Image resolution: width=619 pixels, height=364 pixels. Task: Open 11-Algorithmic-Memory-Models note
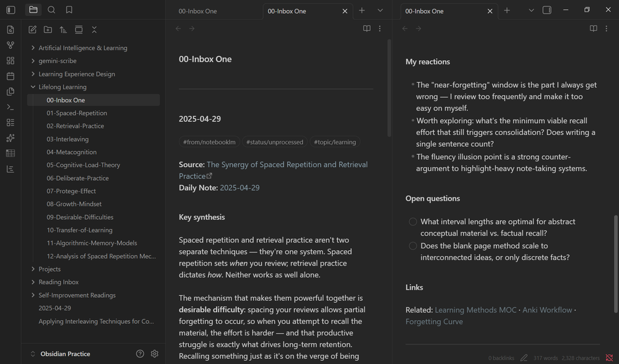pos(93,243)
